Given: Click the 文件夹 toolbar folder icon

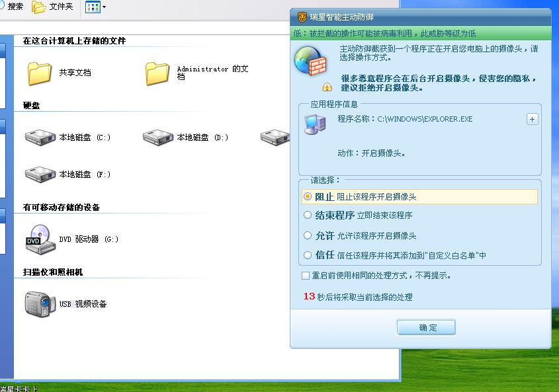Looking at the screenshot, I should [38, 7].
